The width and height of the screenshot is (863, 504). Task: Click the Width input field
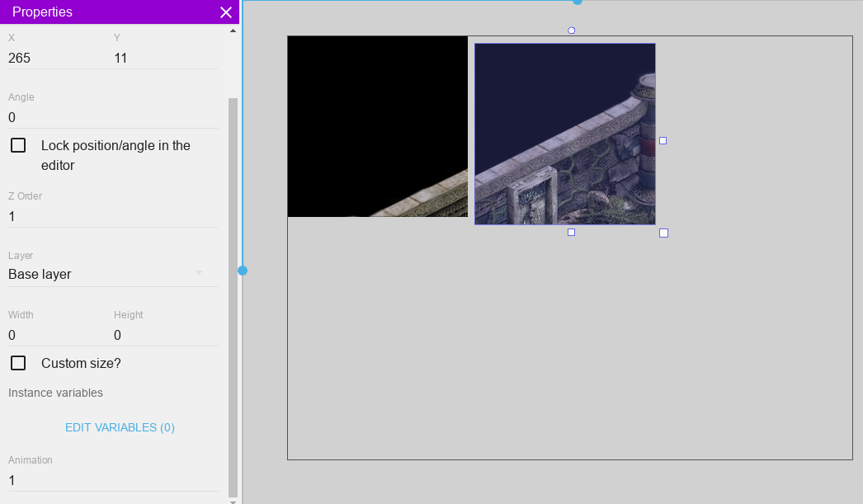pos(58,336)
